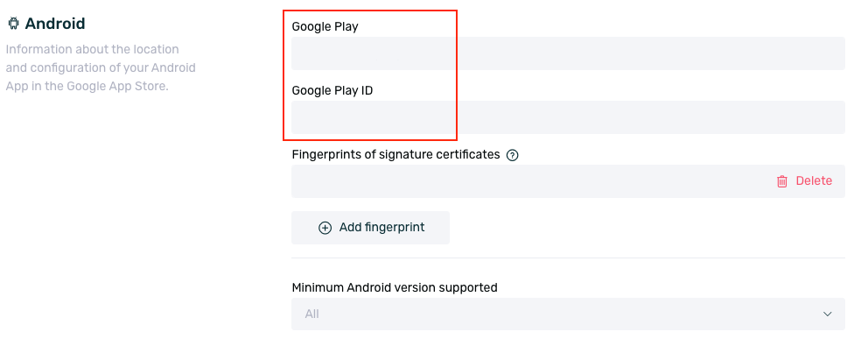868x346 pixels.
Task: Open the Minimum Android version supported dropdown
Action: pos(568,314)
